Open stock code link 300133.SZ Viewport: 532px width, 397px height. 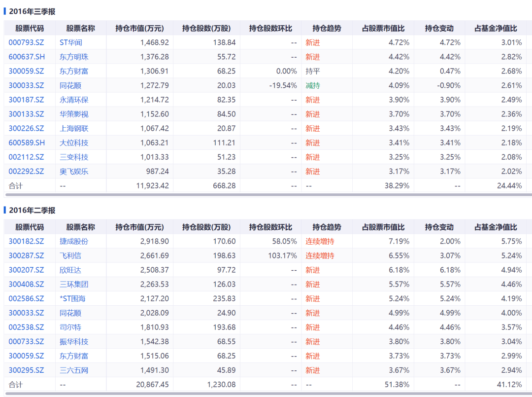(26, 114)
